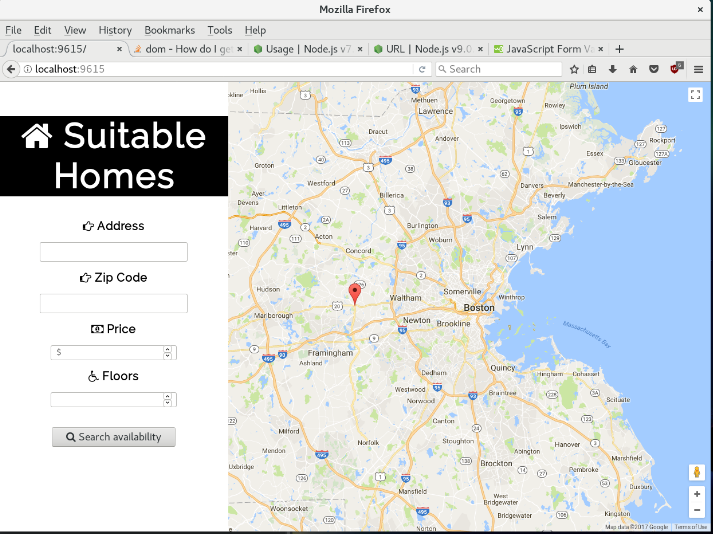This screenshot has height=534, width=713.
Task: Click the Quincy label on the map
Action: pos(502,368)
